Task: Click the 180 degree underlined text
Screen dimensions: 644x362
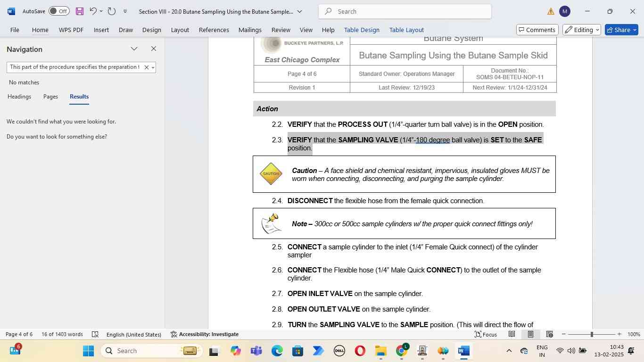Action: pyautogui.click(x=433, y=140)
